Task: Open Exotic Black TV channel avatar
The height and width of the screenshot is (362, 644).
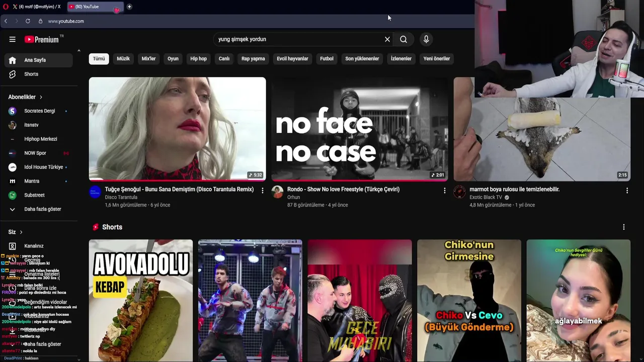Action: pos(459,192)
